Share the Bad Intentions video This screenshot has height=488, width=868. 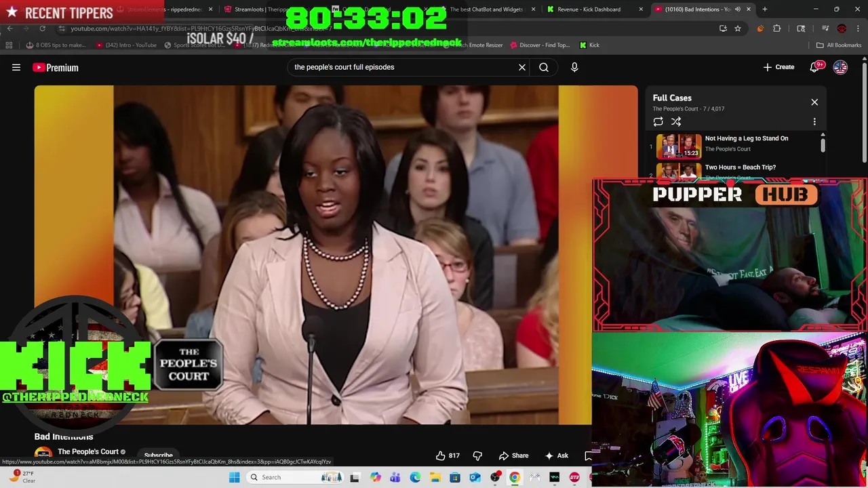(x=513, y=455)
